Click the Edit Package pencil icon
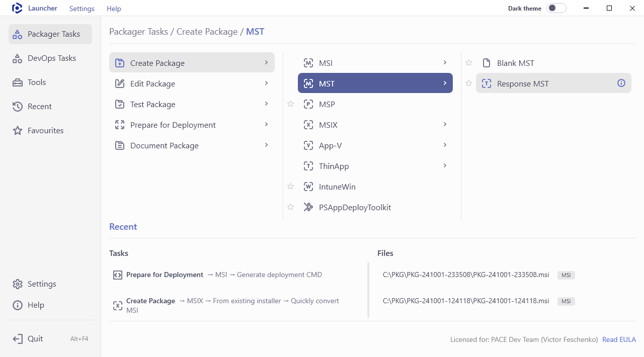 (x=120, y=83)
